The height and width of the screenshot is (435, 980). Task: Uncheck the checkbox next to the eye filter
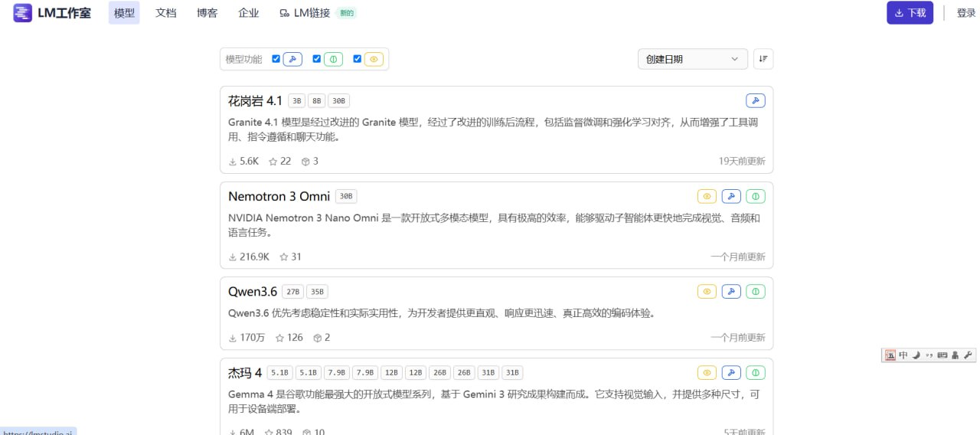358,59
